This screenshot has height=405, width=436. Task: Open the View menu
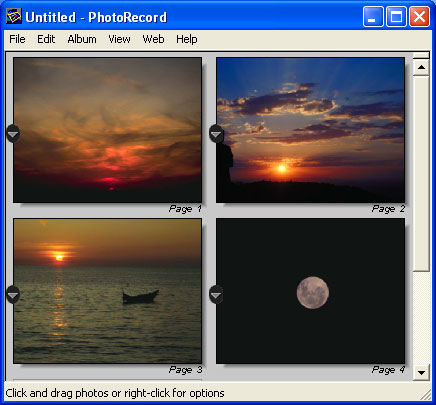pyautogui.click(x=119, y=39)
